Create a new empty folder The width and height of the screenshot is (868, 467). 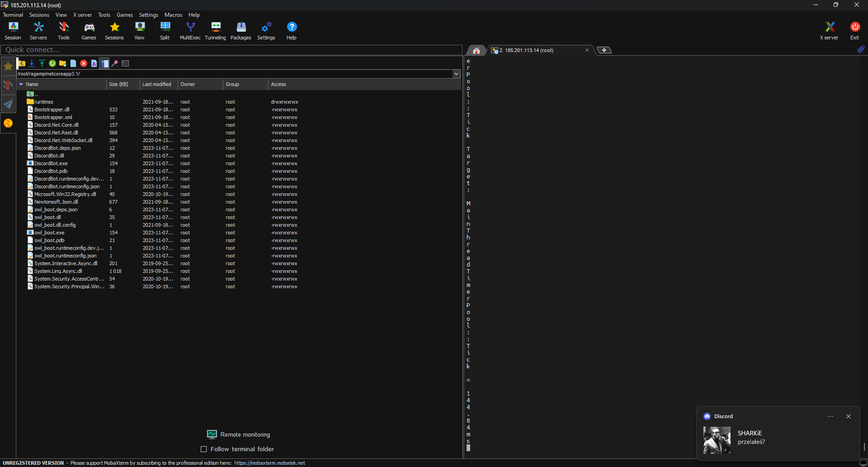pos(62,63)
